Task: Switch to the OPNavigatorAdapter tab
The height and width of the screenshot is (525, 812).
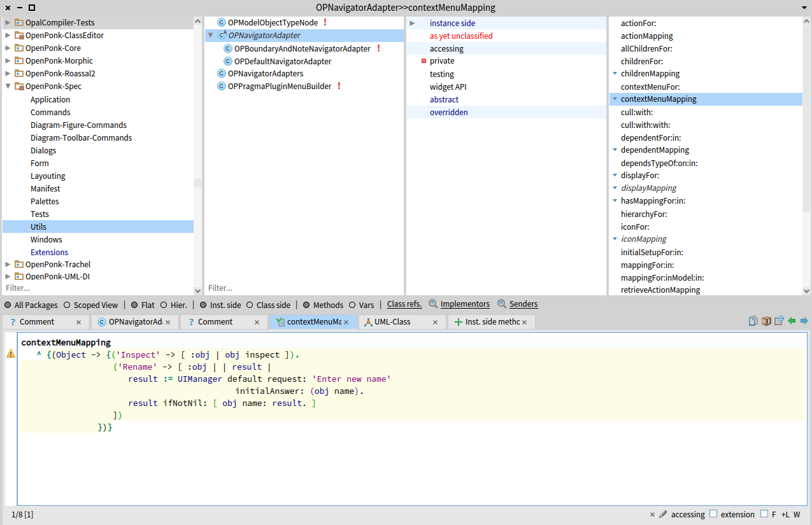Action: [x=136, y=322]
